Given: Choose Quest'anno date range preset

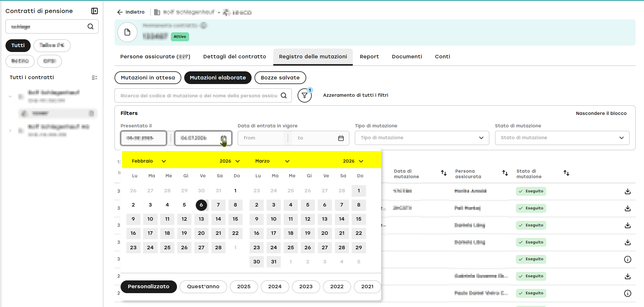Looking at the screenshot, I should click(x=203, y=287).
